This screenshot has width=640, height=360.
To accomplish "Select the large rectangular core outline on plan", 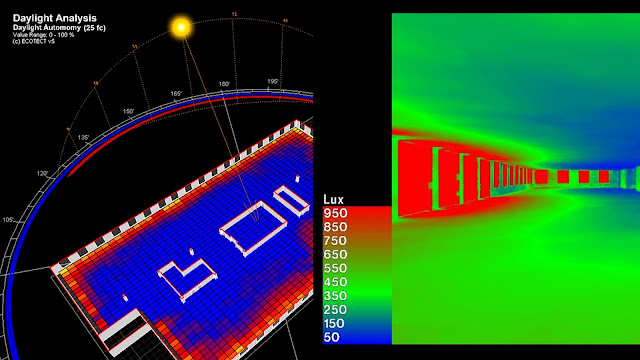I will click(x=254, y=228).
